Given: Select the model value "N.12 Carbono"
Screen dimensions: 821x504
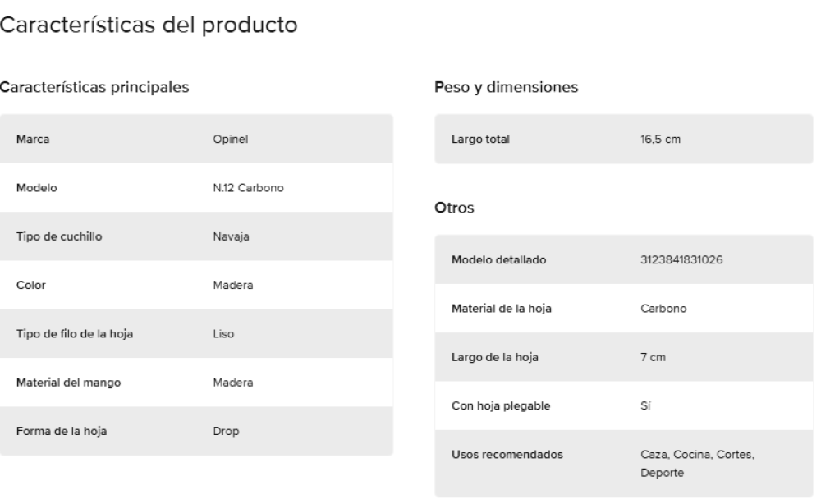Looking at the screenshot, I should [249, 188].
